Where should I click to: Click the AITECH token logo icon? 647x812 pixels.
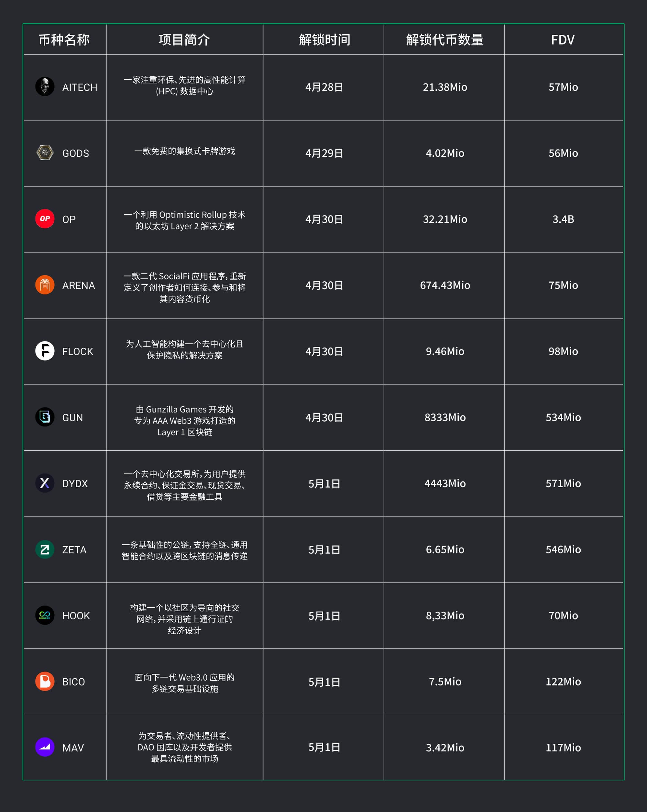tap(45, 87)
